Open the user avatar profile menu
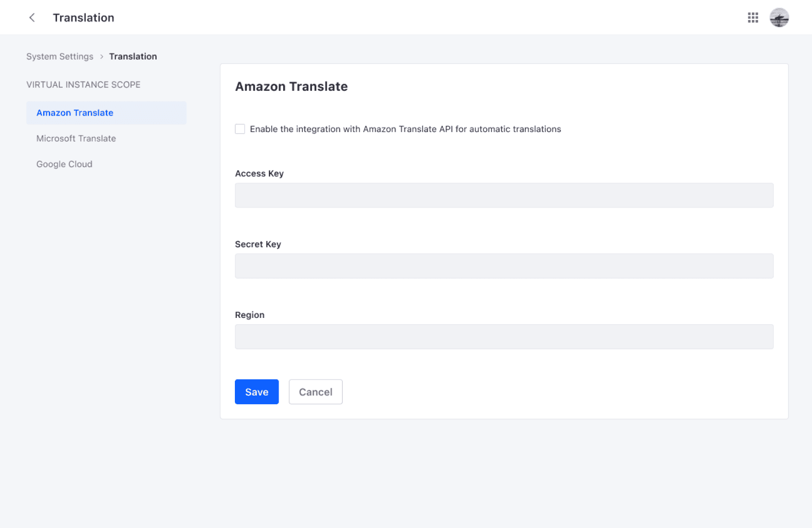 pos(779,17)
